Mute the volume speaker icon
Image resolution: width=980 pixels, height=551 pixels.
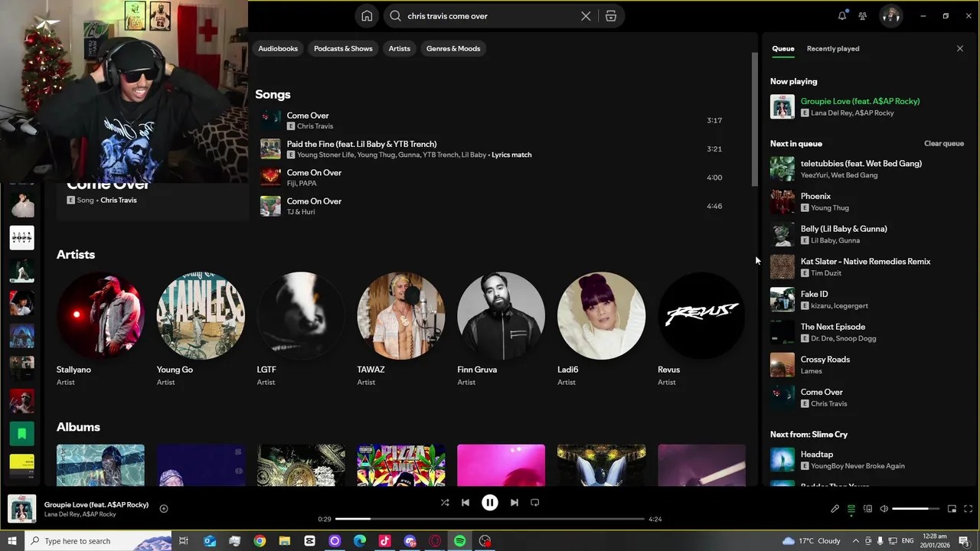[x=884, y=509]
